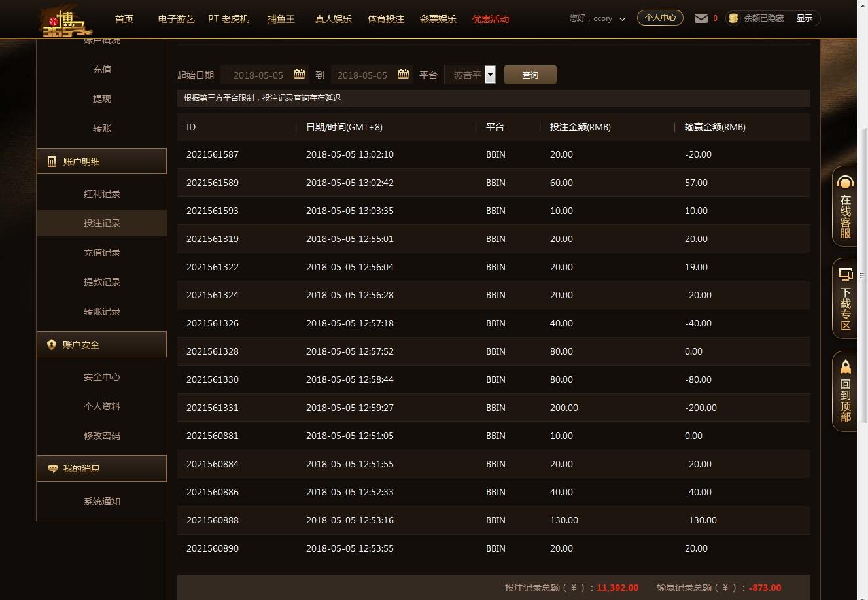Select 充值记录 in sidebar

(x=101, y=253)
